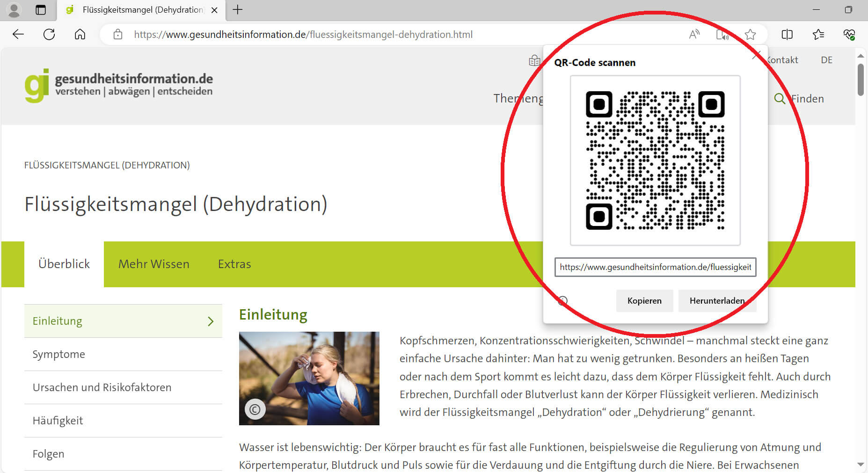Viewport: 868px width, 473px height.
Task: Click page title Flüssigkeitsmangel (Dehydration)
Action: click(176, 204)
